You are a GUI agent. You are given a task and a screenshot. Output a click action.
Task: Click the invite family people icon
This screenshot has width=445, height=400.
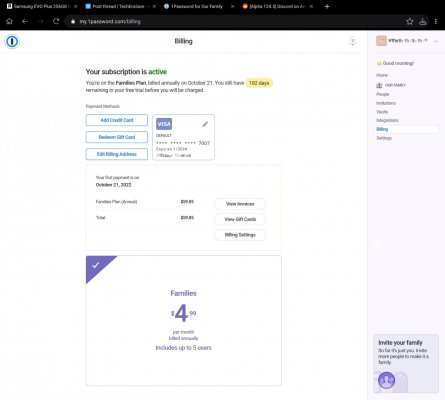coord(387,380)
